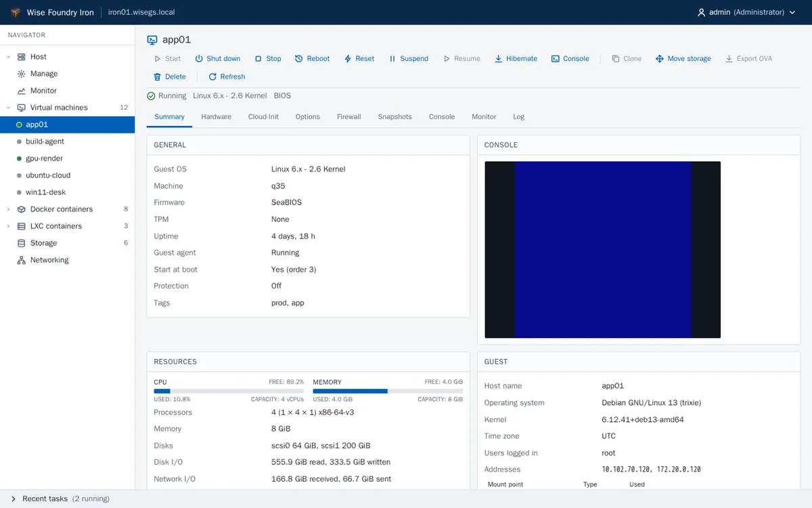
Task: View the Snapshots tab
Action: tap(395, 117)
